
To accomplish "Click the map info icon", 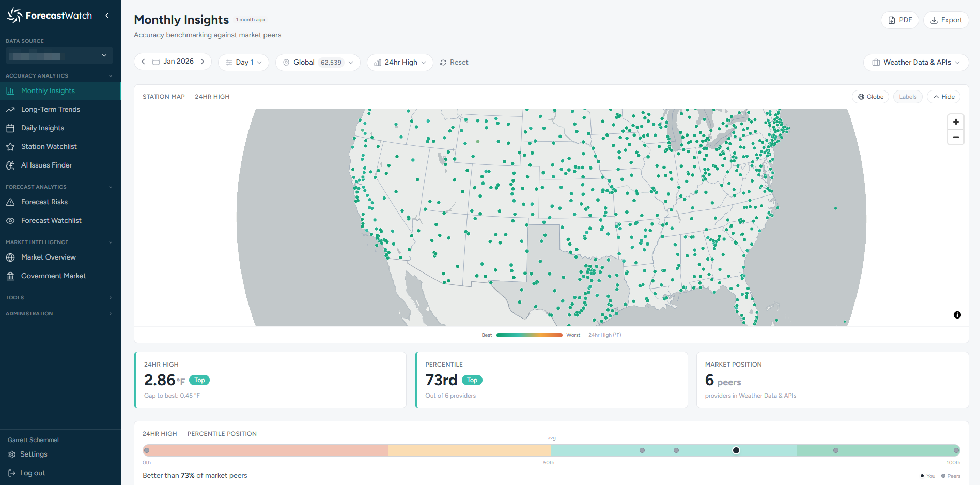I will coord(957,315).
